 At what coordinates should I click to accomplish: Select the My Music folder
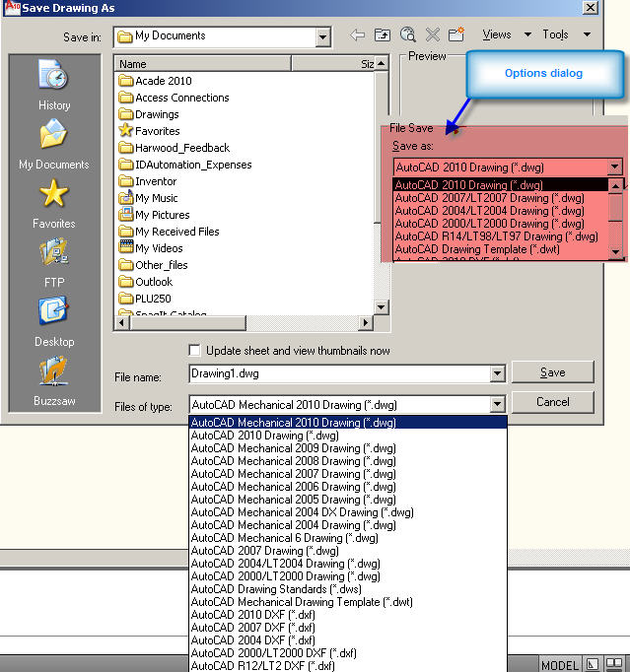tap(148, 198)
